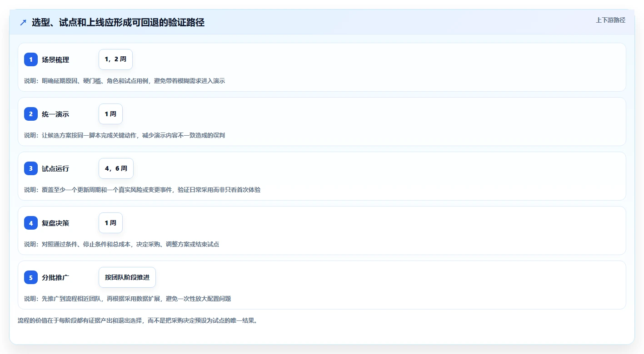Select the 统一演示 step title
The image size is (644, 354).
pos(55,114)
